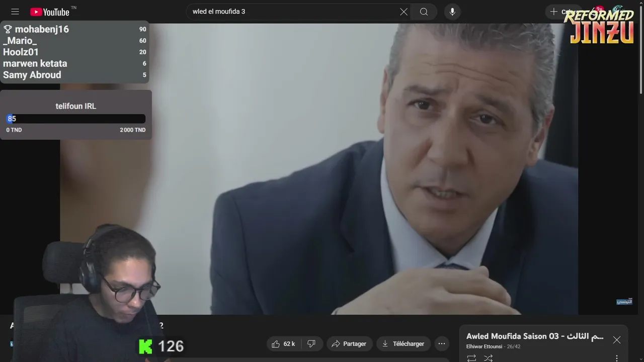Open playlist options three-dot menu
This screenshot has height=362, width=644.
pos(617,358)
